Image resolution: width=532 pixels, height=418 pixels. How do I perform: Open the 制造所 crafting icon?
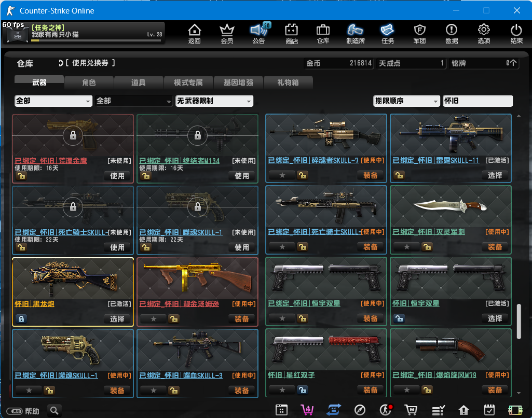click(355, 34)
